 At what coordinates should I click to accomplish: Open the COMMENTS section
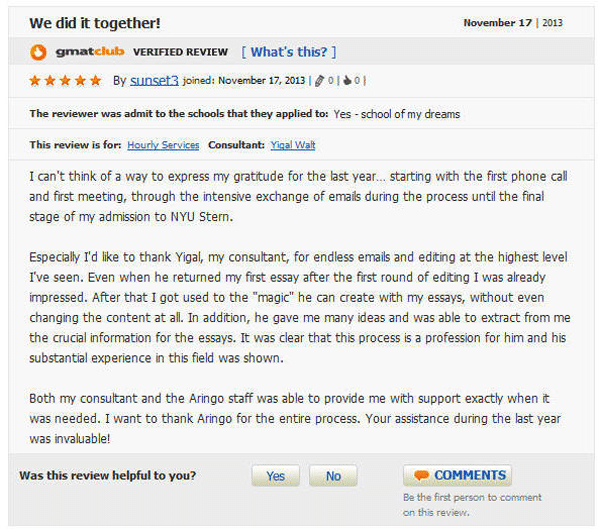coord(457,475)
